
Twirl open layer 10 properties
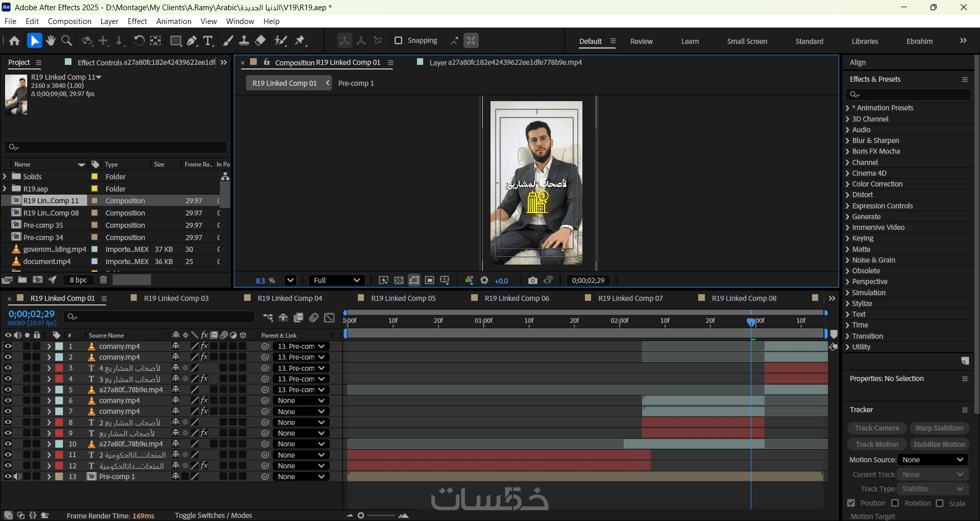49,444
